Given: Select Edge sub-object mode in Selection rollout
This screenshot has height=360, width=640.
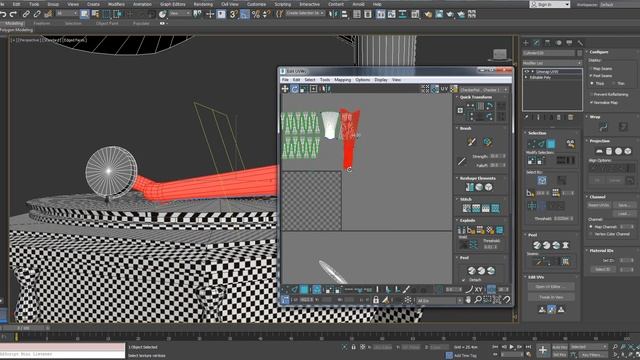Looking at the screenshot, I should 541,143.
